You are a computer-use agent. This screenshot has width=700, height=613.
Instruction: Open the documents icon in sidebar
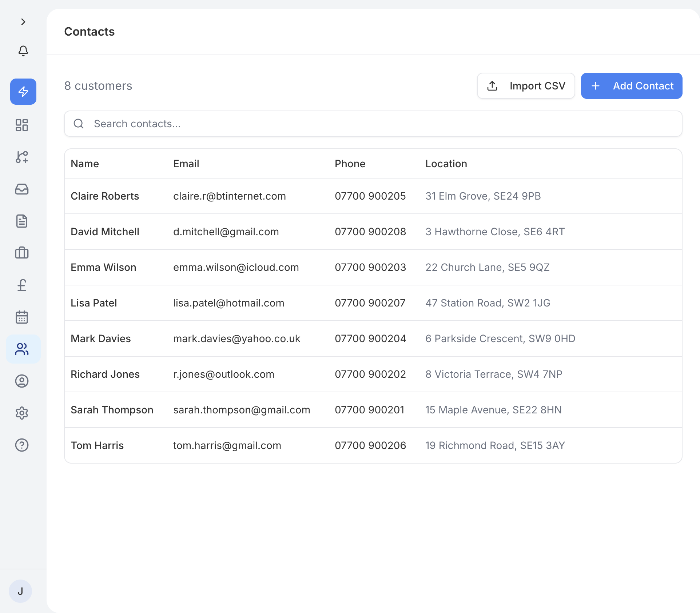[x=21, y=221]
